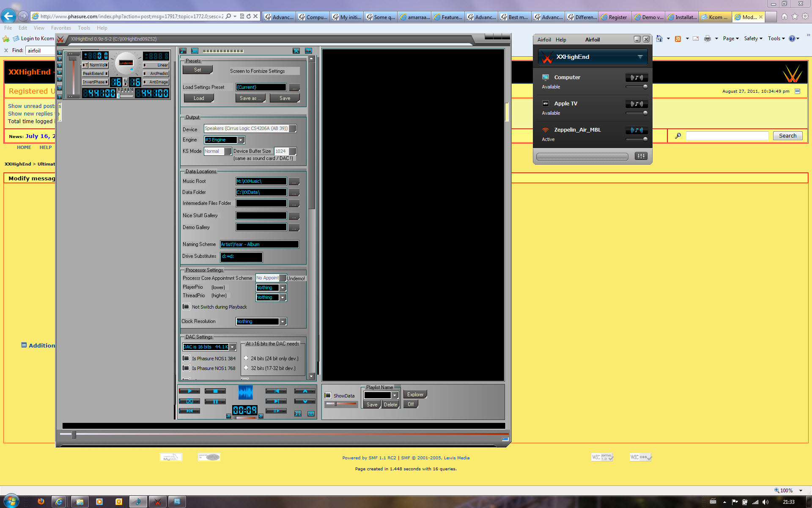This screenshot has height=508, width=812.
Task: Open the Airfoil menu in Airfoil window
Action: (544, 40)
